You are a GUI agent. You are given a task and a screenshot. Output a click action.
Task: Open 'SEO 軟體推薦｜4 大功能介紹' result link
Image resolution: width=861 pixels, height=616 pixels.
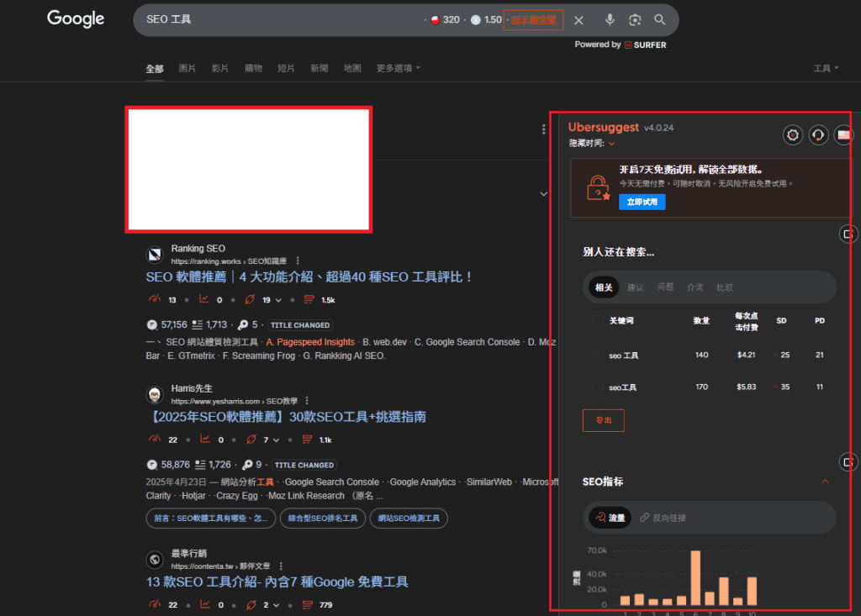click(x=309, y=276)
